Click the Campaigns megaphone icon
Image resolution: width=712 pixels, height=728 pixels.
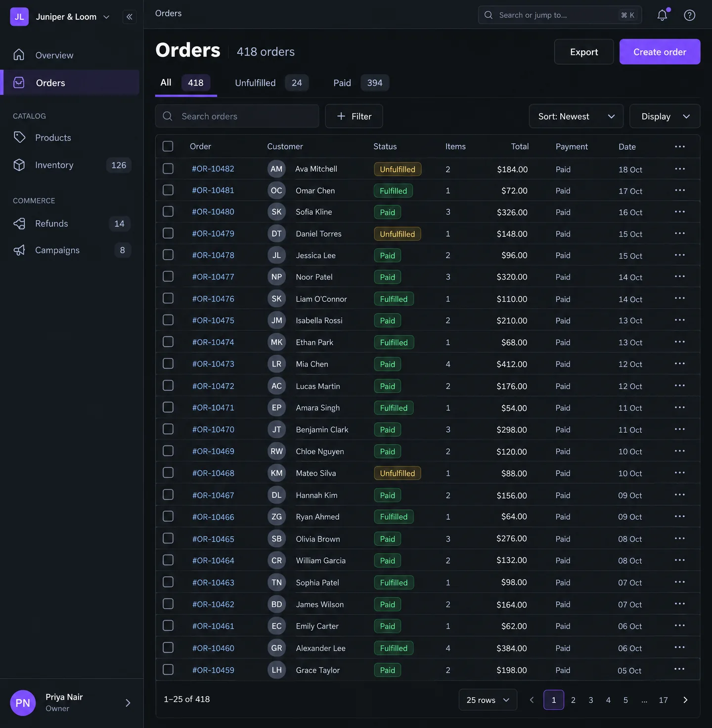(x=19, y=250)
